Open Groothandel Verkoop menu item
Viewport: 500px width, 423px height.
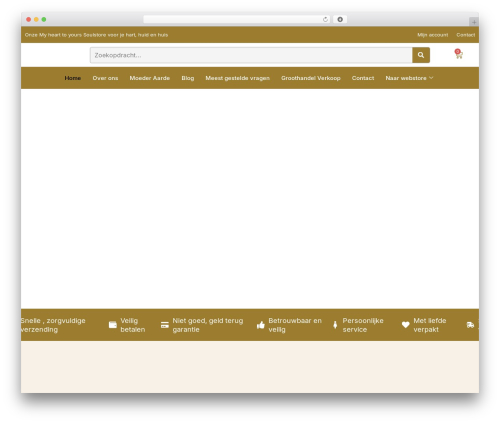[311, 78]
